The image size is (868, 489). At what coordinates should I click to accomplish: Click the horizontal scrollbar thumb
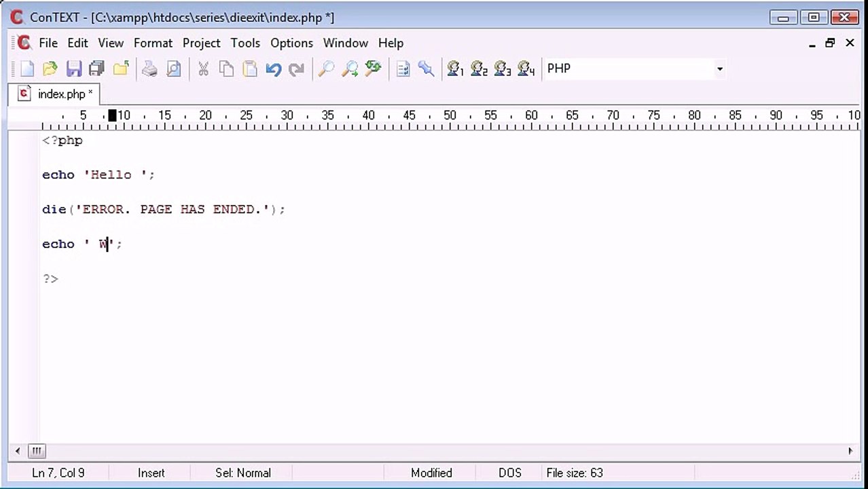click(x=37, y=450)
